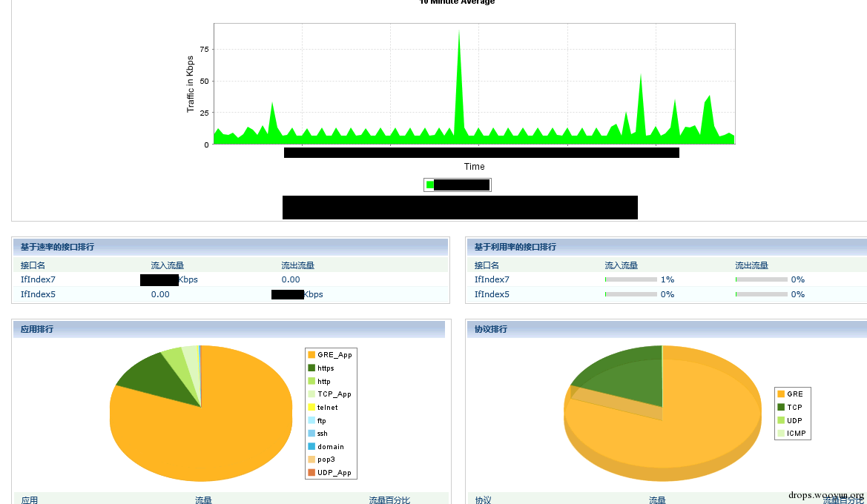Click the IfIndex7 inbound utilization bar showing 1%
The image size is (867, 504).
(x=631, y=279)
